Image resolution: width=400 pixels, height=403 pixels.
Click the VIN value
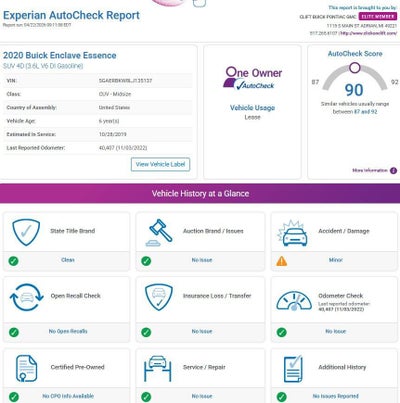[x=125, y=81]
